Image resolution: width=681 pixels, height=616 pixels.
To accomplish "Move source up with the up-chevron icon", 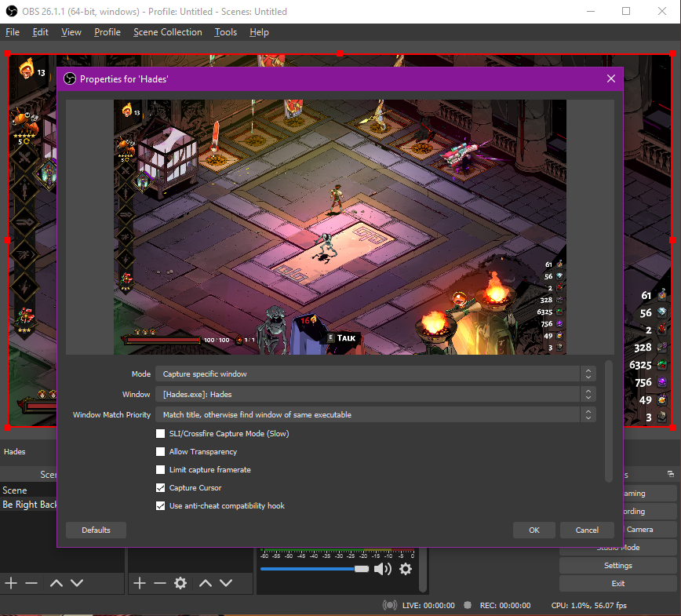I will (x=207, y=583).
